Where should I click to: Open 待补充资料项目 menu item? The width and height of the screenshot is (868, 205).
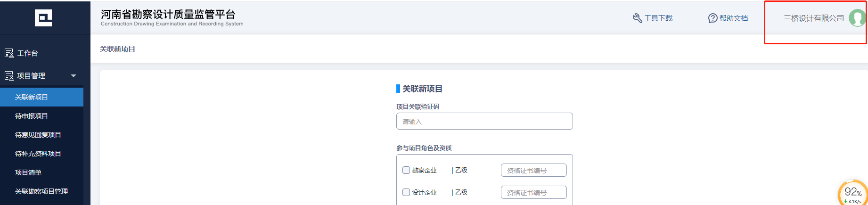coord(38,154)
